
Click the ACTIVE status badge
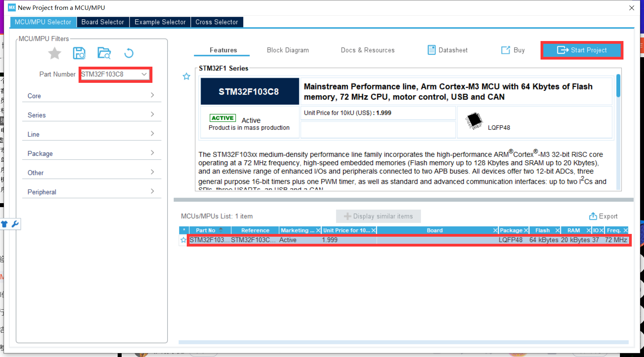[x=223, y=118]
